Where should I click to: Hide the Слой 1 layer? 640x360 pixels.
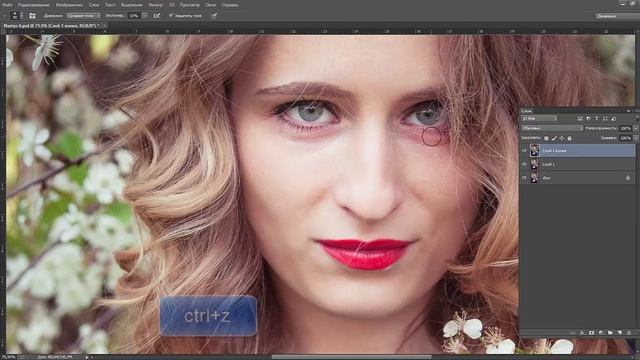[524, 164]
